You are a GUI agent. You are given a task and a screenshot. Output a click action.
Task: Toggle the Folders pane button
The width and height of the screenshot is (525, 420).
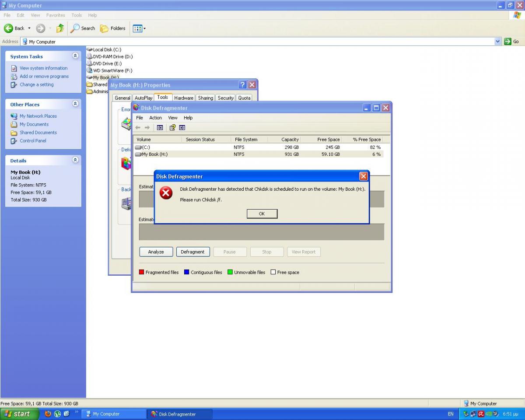[113, 28]
